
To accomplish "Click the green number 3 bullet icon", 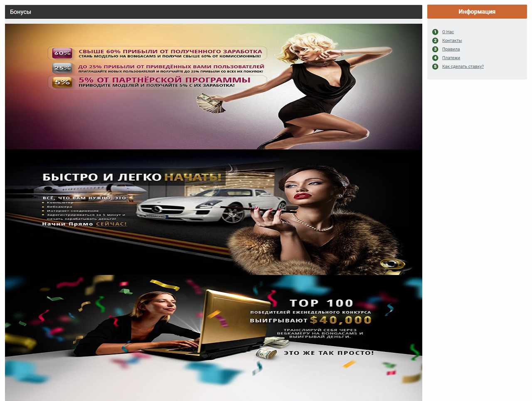I will coord(435,50).
